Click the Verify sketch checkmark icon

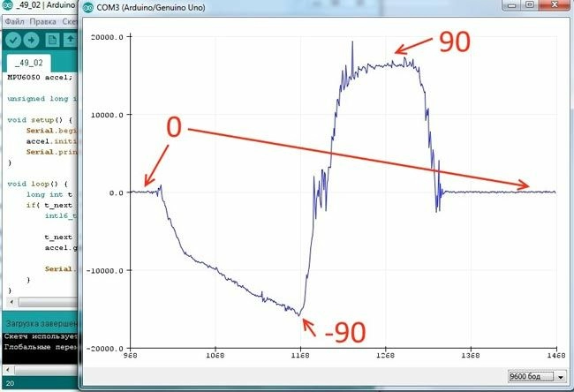coord(12,40)
